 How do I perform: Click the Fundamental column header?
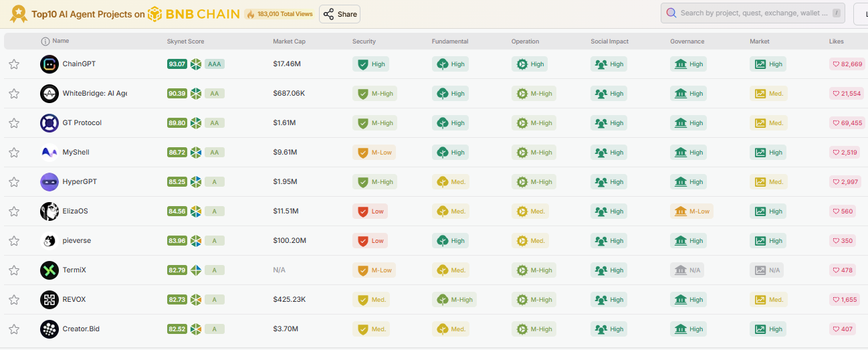point(450,41)
